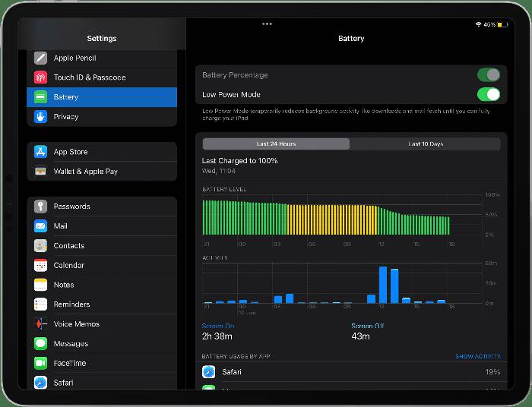Image resolution: width=532 pixels, height=407 pixels.
Task: Tap the Voice Memos waveform icon
Action: [x=40, y=324]
